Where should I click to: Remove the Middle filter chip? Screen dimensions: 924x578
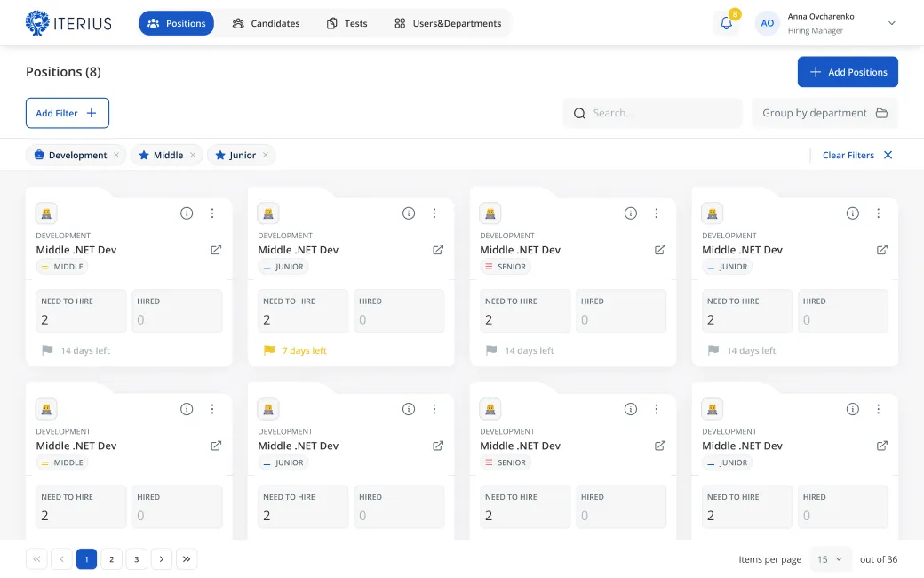193,155
